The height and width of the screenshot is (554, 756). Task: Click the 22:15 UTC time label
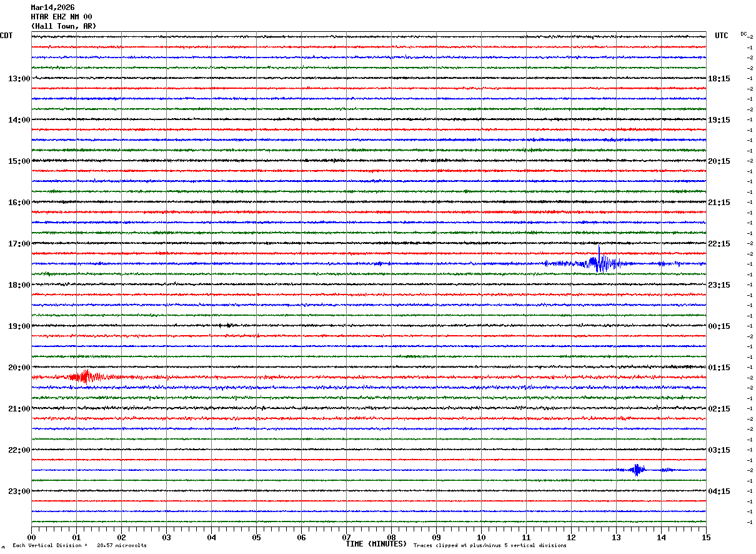(719, 244)
